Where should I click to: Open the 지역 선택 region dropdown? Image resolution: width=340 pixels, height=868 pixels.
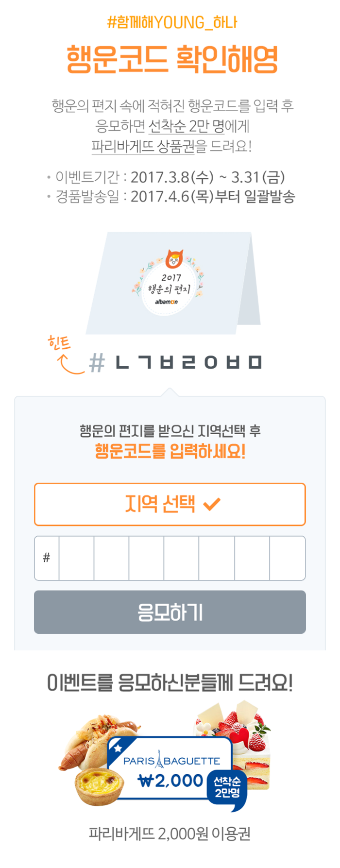[x=170, y=504]
